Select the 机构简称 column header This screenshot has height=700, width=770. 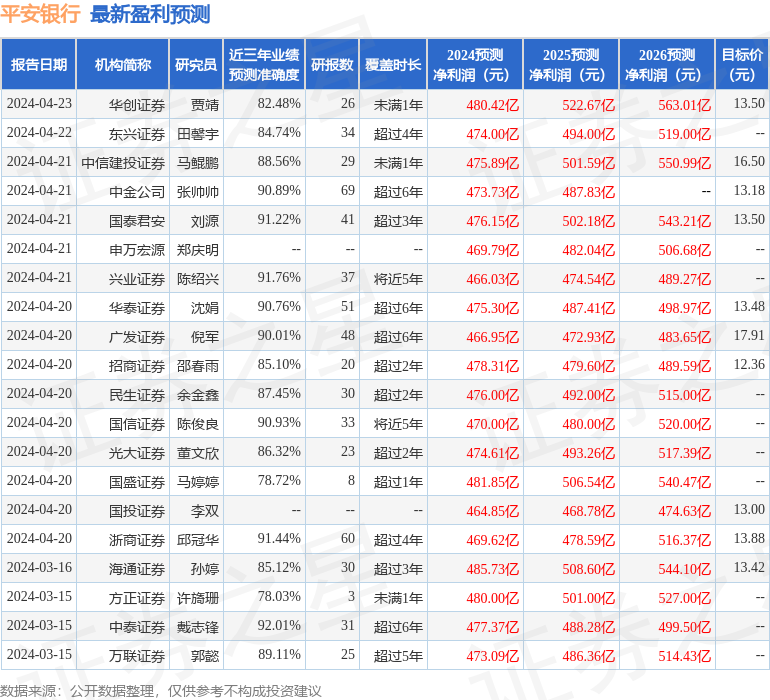coord(123,64)
